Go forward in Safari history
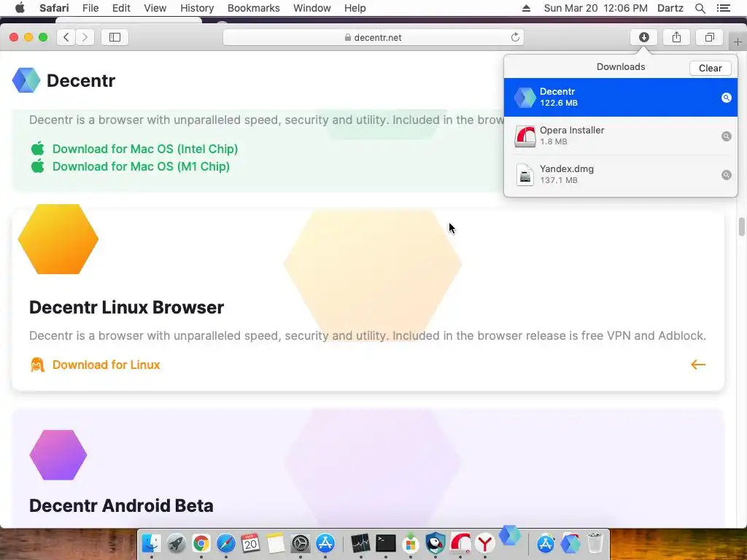This screenshot has height=560, width=747. (x=85, y=37)
